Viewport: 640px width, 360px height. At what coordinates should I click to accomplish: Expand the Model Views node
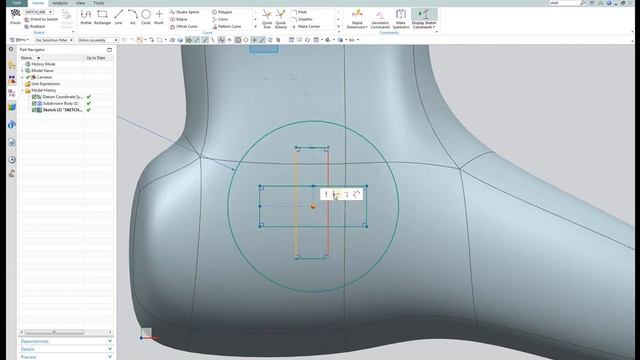click(x=22, y=71)
